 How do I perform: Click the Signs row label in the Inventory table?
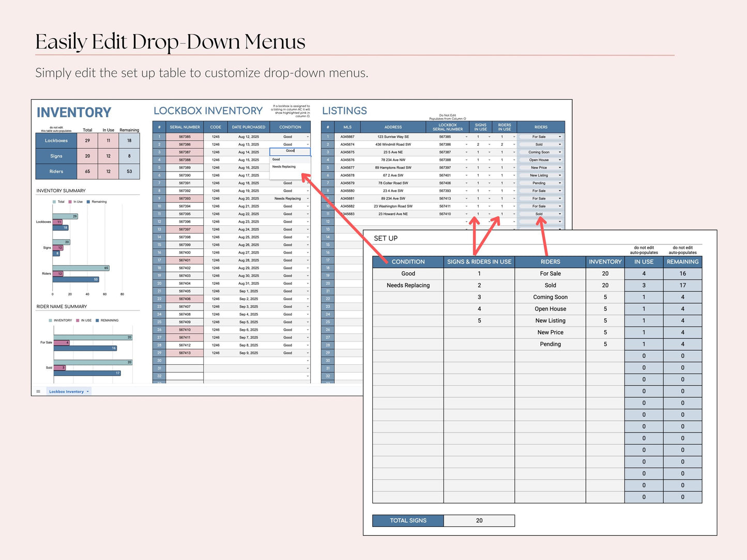click(56, 156)
